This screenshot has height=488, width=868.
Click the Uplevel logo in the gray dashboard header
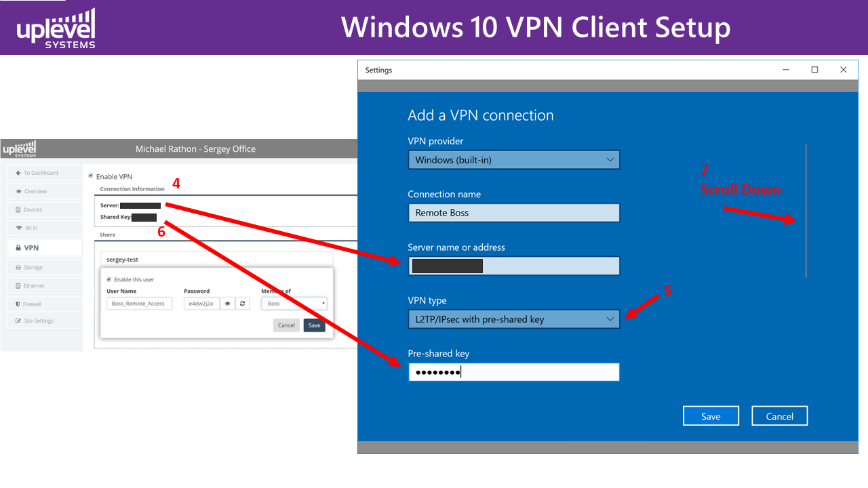pos(19,148)
